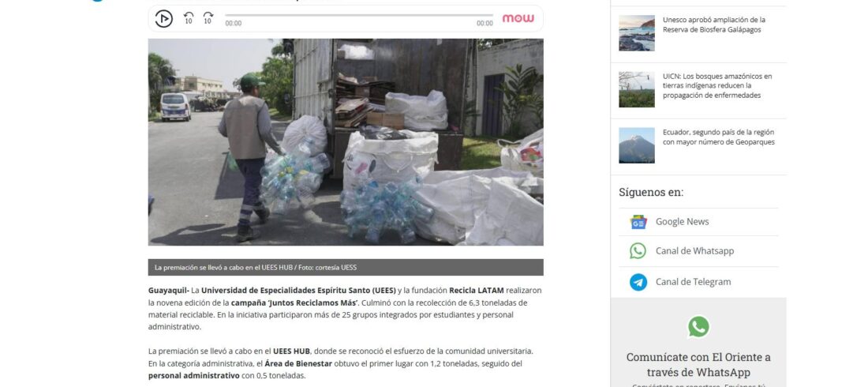Open the Google News icon
This screenshot has height=387, width=868.
click(x=638, y=222)
